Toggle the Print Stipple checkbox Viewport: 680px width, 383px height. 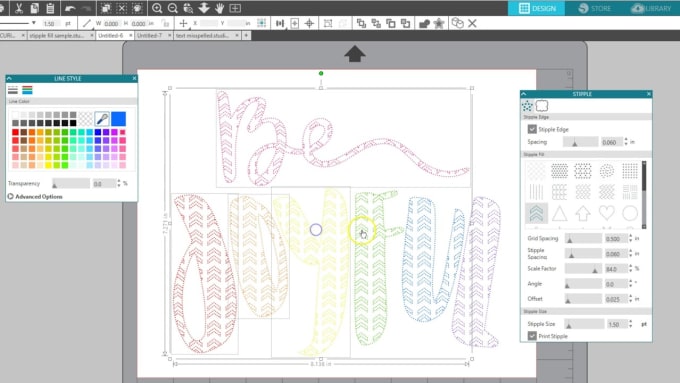pos(532,336)
